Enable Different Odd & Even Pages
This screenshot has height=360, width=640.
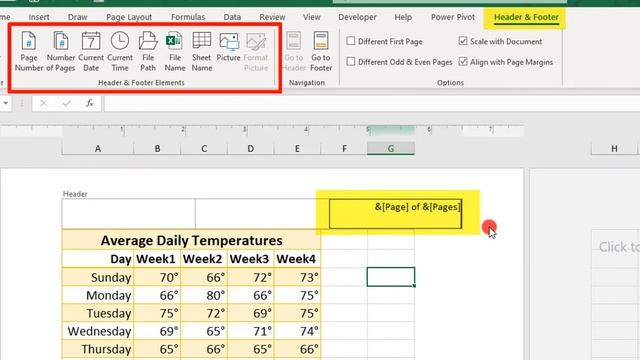(351, 61)
